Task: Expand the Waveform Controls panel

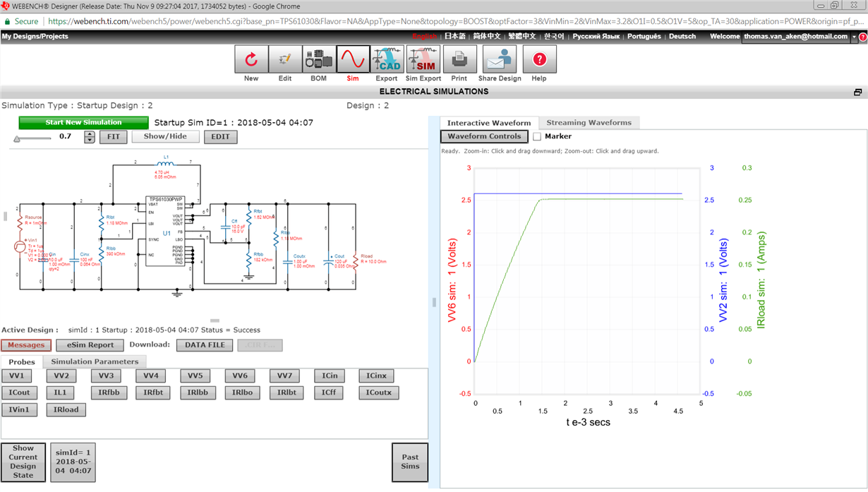Action: (484, 136)
